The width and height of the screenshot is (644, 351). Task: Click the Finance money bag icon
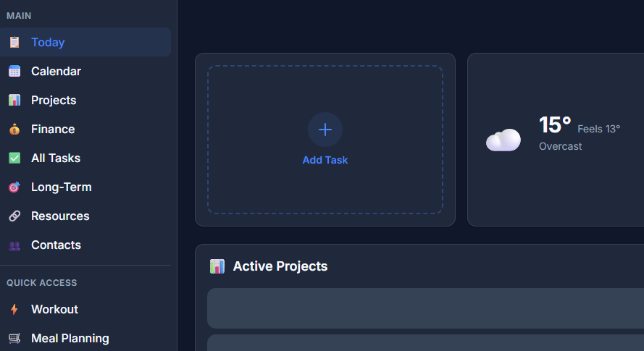click(14, 129)
